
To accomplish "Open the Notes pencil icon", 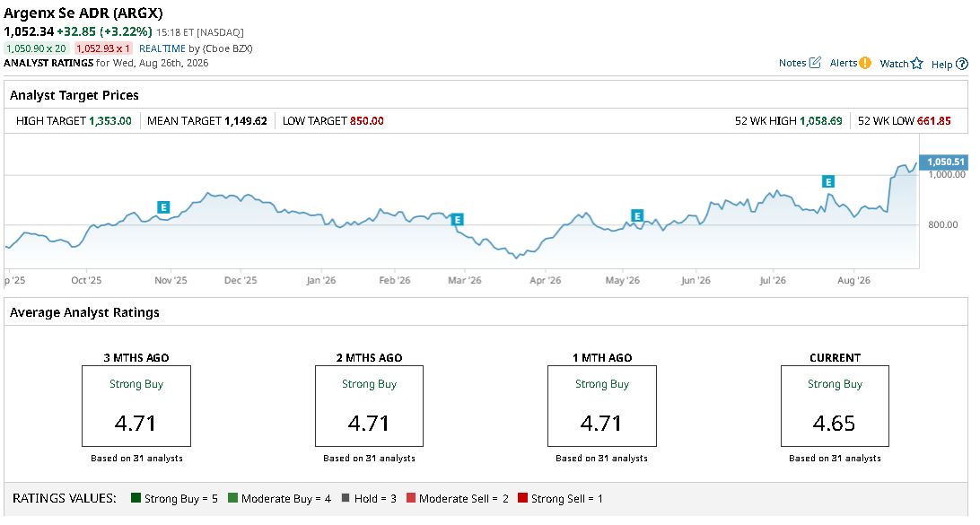I will pyautogui.click(x=815, y=63).
